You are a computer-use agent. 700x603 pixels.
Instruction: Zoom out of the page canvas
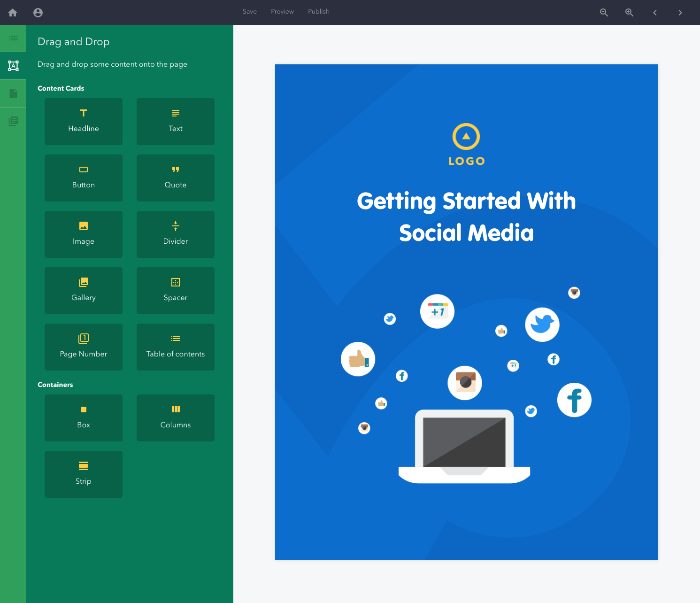(604, 13)
